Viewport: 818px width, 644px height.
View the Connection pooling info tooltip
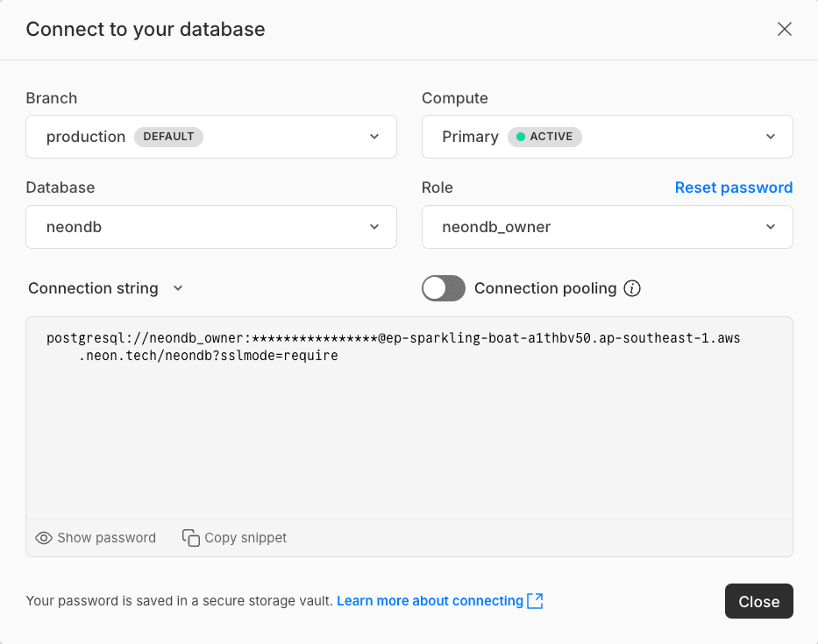coord(632,288)
